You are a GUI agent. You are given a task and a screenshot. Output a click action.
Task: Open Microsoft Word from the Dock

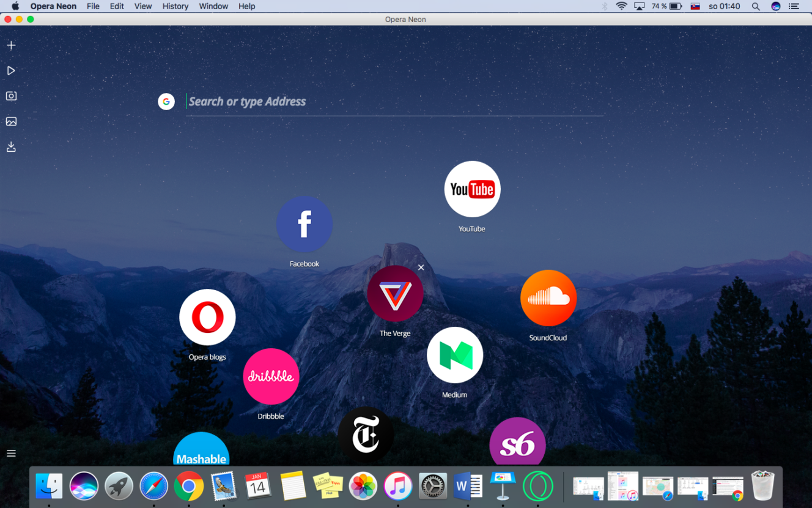[468, 487]
